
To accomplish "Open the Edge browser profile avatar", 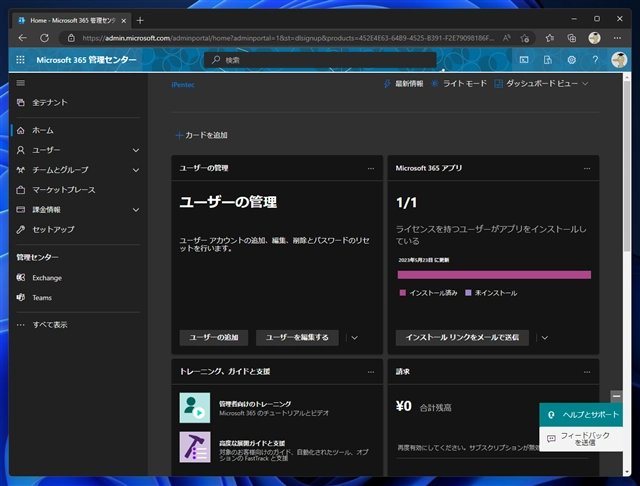I will (594, 38).
